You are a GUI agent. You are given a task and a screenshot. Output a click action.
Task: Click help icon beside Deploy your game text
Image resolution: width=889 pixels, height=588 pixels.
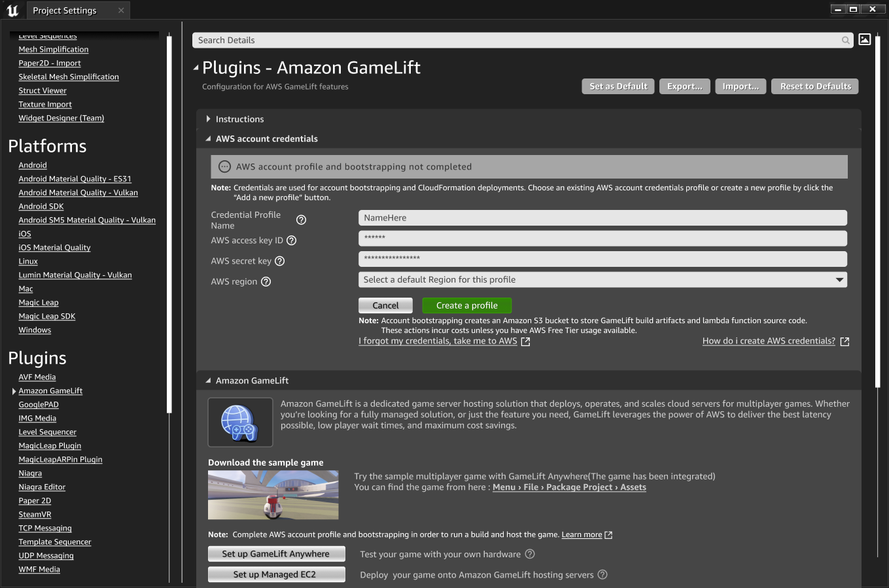[602, 575]
